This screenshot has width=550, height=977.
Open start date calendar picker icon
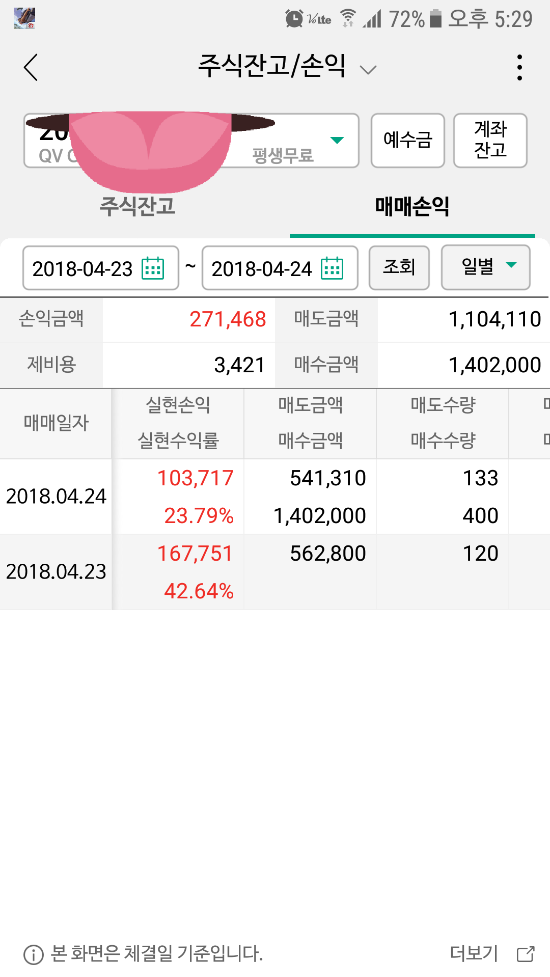tap(153, 269)
